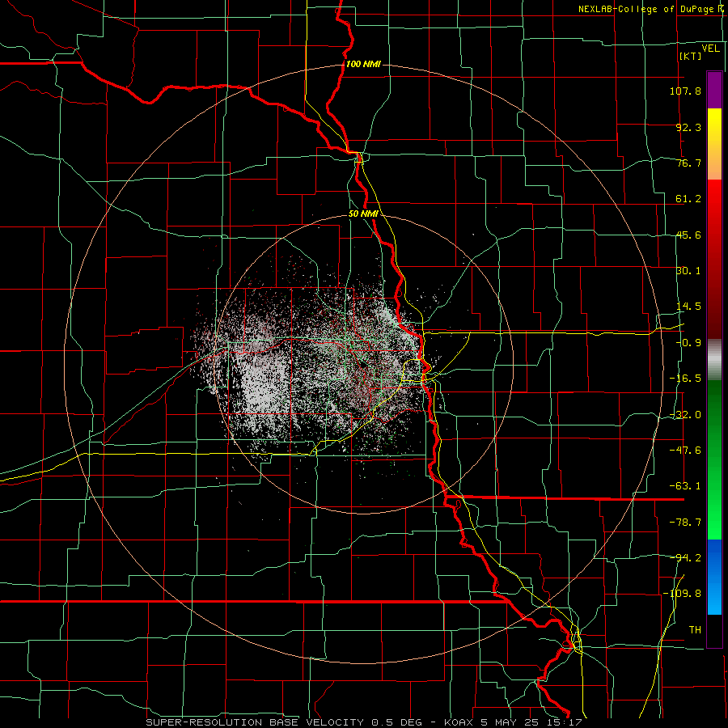Viewport: 728px width, 728px height.
Task: Select the -78.7 velocity scale value
Action: click(685, 523)
